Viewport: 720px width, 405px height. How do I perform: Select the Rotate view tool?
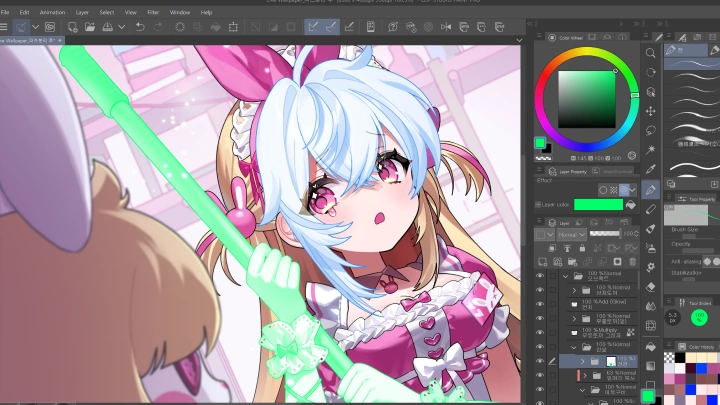click(650, 73)
